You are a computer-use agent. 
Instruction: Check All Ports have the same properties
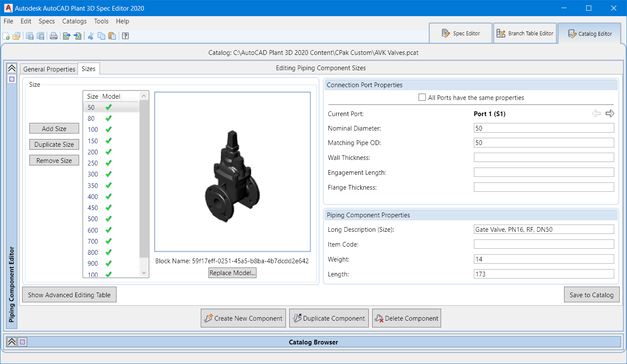(x=422, y=97)
